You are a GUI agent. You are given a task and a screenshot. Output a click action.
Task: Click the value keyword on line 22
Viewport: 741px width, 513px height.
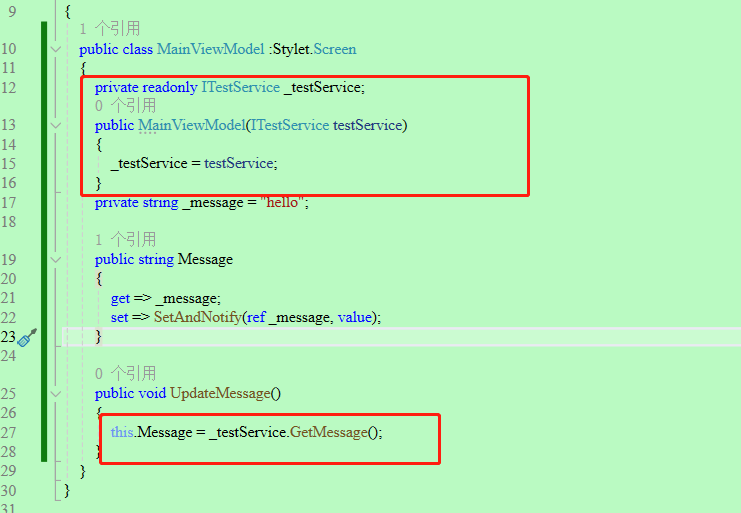(354, 317)
